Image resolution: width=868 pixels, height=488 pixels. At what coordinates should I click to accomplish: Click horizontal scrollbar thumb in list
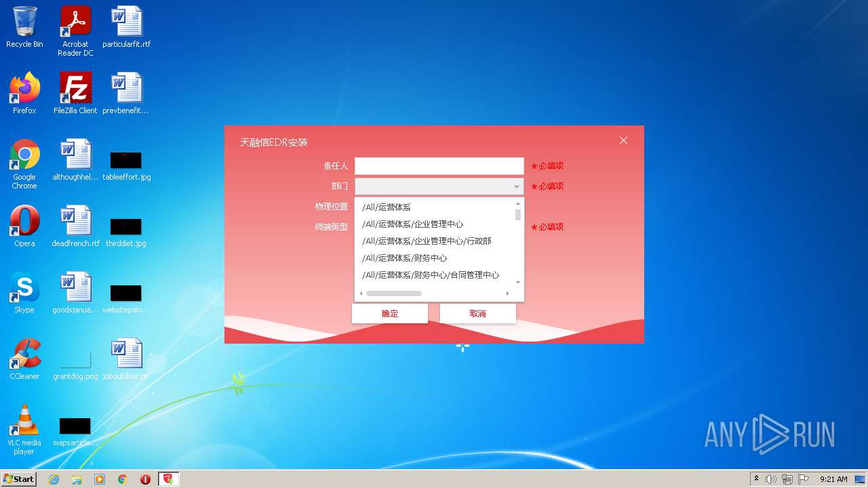click(x=394, y=293)
